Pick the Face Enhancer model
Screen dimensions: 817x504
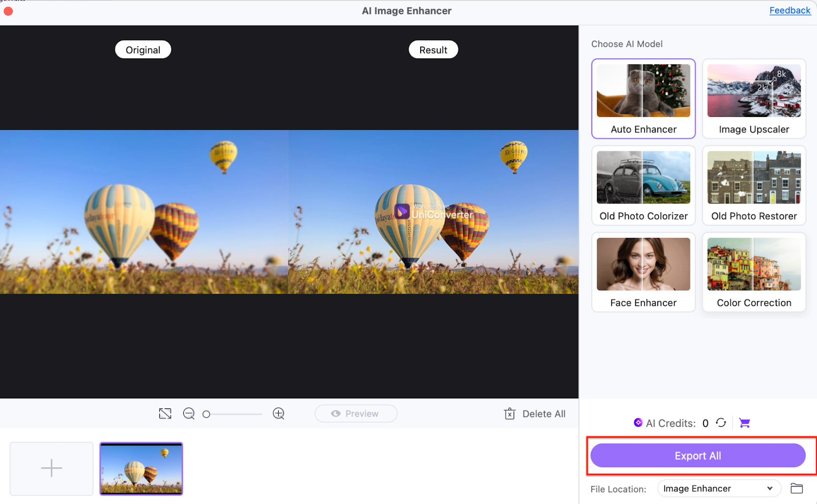point(643,272)
